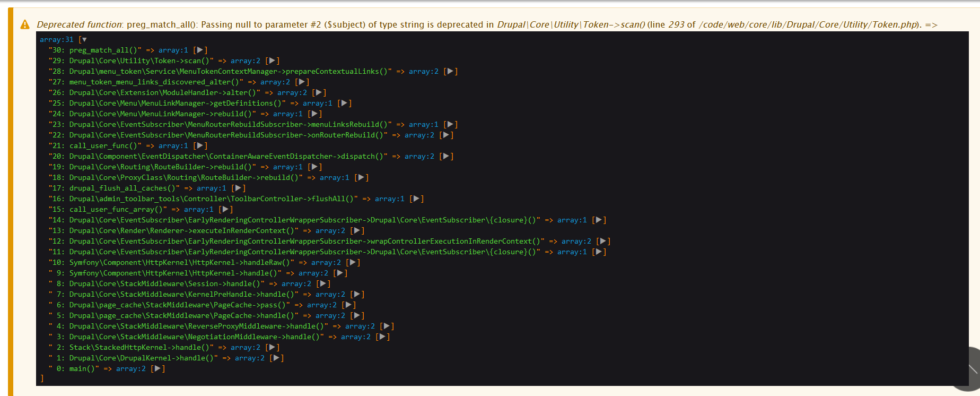Expand array for 7: KernelPreHandle->handle()
The width and height of the screenshot is (980, 396).
[x=357, y=295]
